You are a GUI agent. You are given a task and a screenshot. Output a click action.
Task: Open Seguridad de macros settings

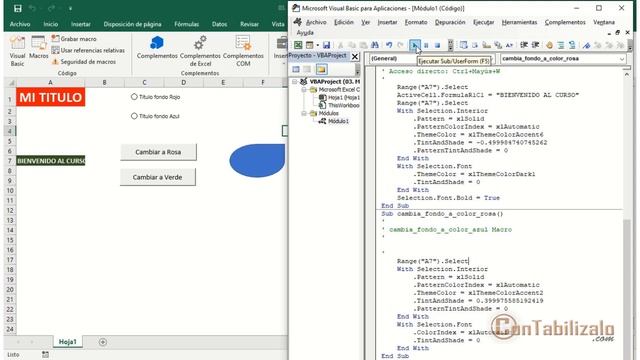[x=84, y=62]
